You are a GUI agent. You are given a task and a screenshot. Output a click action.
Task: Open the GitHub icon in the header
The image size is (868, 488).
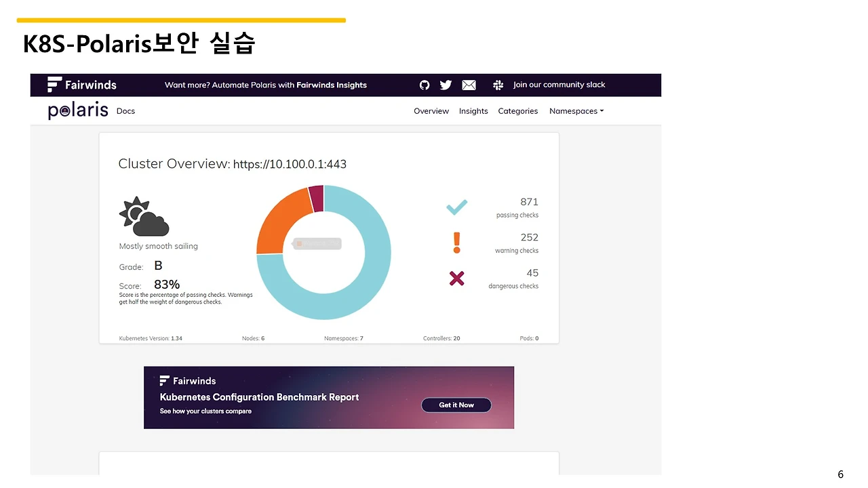pos(425,85)
